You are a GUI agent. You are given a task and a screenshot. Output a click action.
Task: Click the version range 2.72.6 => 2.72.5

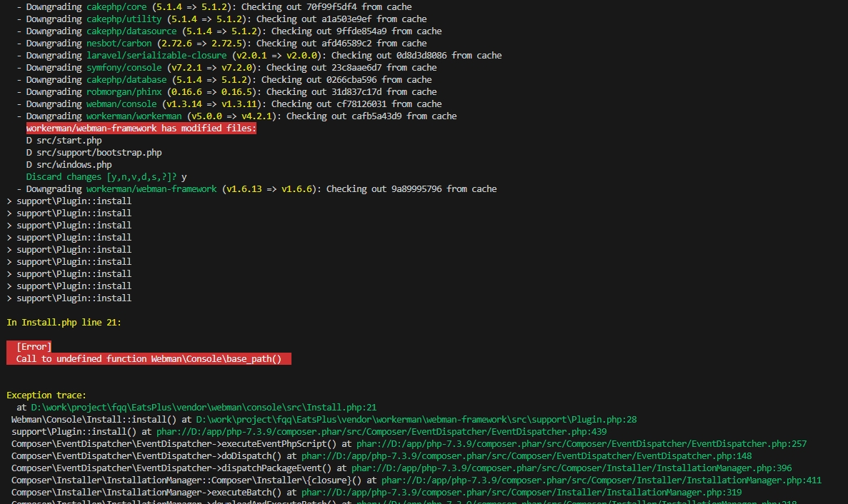pos(201,44)
